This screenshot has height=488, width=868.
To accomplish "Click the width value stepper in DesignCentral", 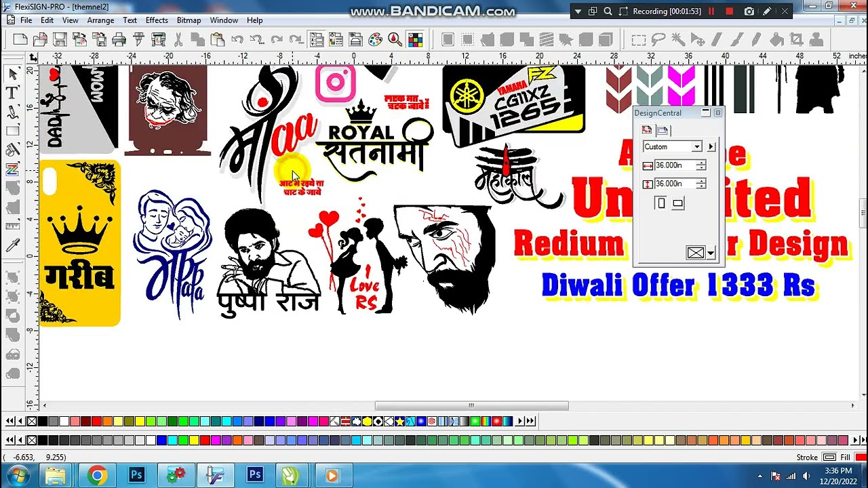I will point(701,165).
